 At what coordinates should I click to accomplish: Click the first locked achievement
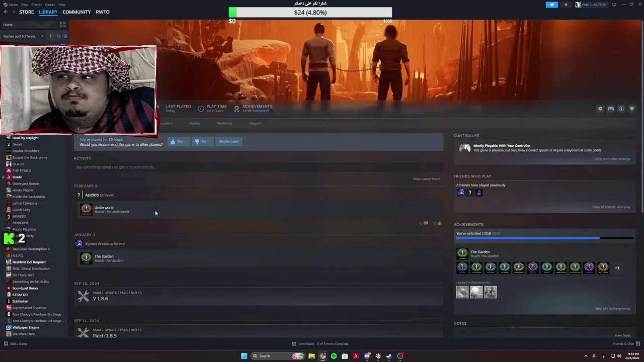[462, 292]
